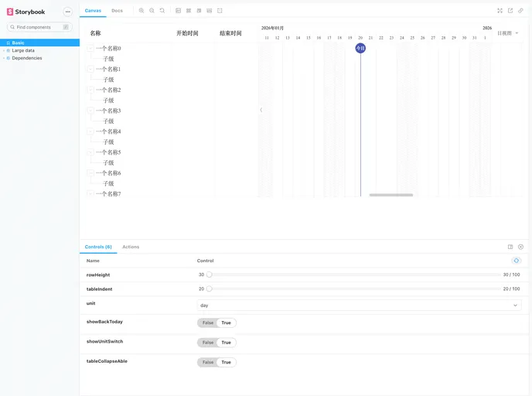Select the Basic story in sidebar

(39, 43)
